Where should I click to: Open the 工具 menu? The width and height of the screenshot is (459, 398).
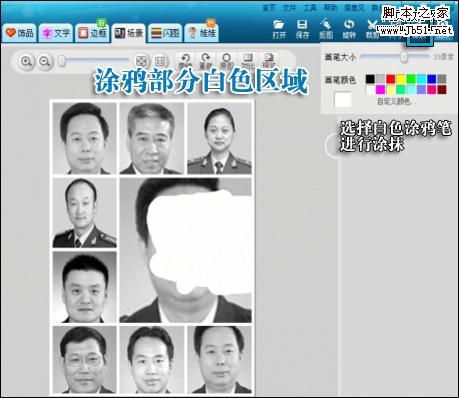310,8
